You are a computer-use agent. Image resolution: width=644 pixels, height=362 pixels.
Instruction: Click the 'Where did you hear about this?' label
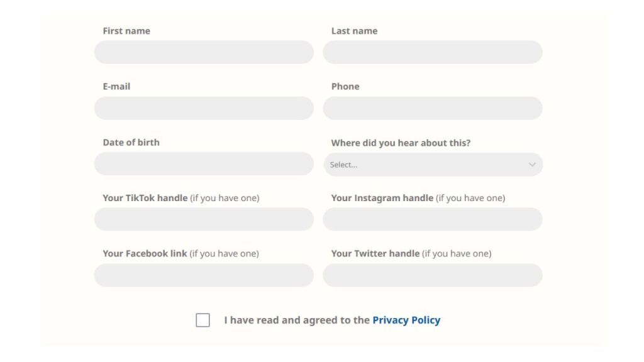pos(401,143)
